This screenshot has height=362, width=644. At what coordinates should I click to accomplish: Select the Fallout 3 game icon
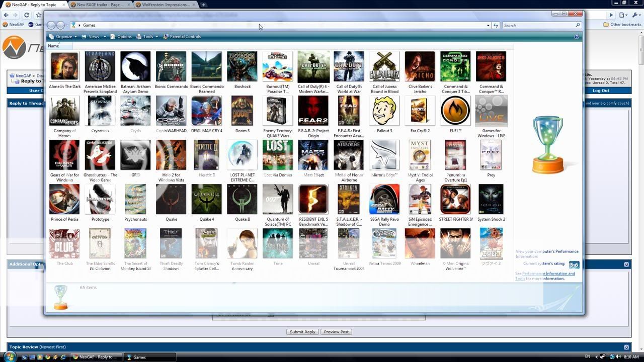pyautogui.click(x=384, y=111)
